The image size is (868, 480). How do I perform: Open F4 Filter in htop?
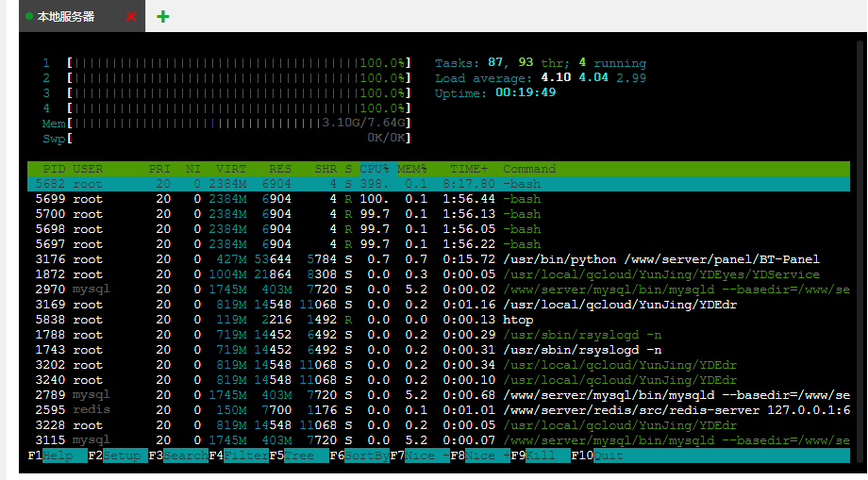tap(239, 455)
